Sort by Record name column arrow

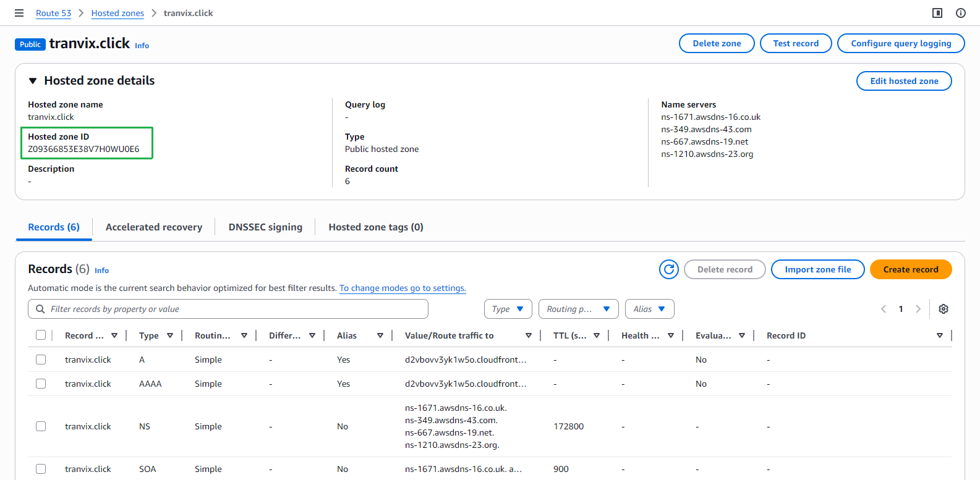114,335
